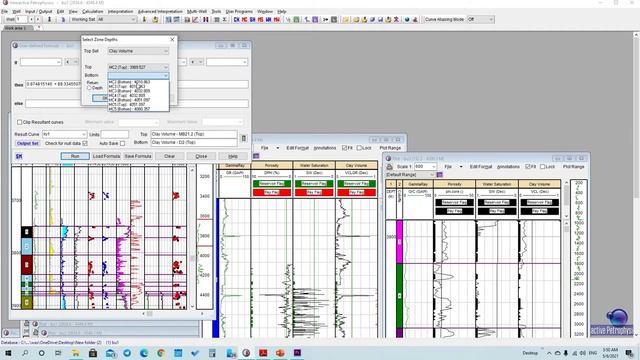This screenshot has height=360, width=640.
Task: Click the blue CH toolbar icon
Action: pyautogui.click(x=236, y=19)
